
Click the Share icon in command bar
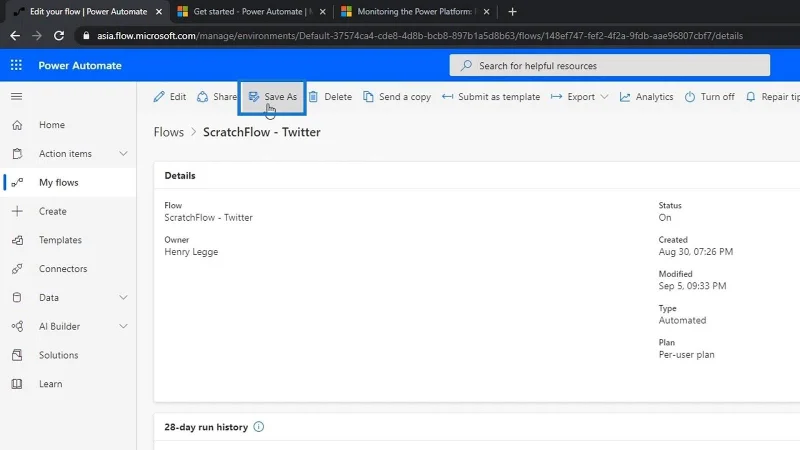coord(203,96)
